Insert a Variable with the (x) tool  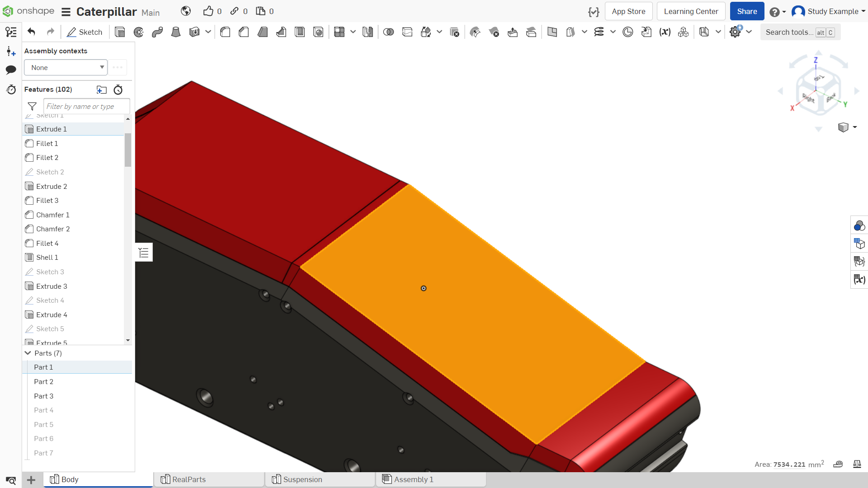pyautogui.click(x=665, y=32)
